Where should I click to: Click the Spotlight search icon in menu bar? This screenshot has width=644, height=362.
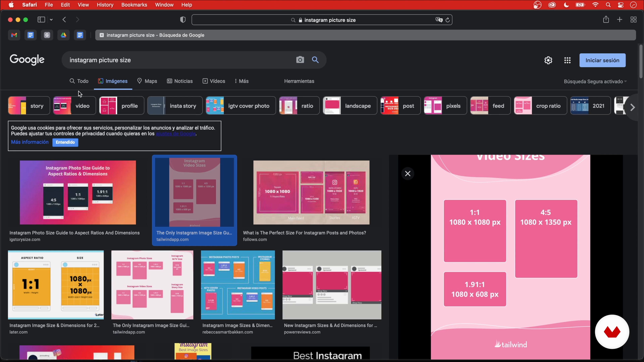tap(608, 5)
